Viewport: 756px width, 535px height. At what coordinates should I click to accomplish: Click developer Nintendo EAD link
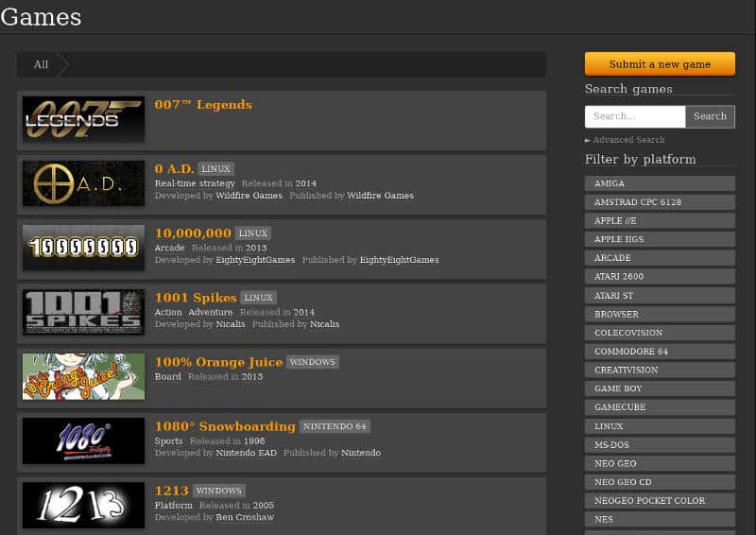pos(246,453)
